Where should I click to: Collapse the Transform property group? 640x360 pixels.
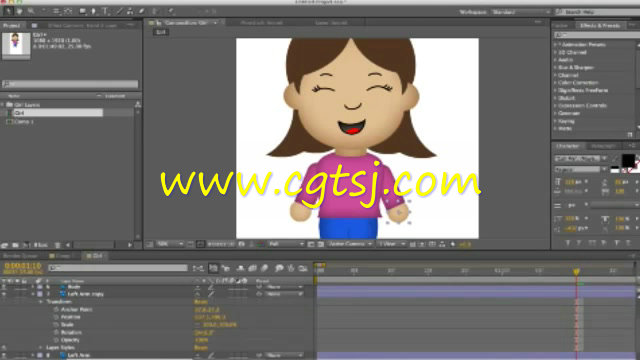(x=41, y=302)
